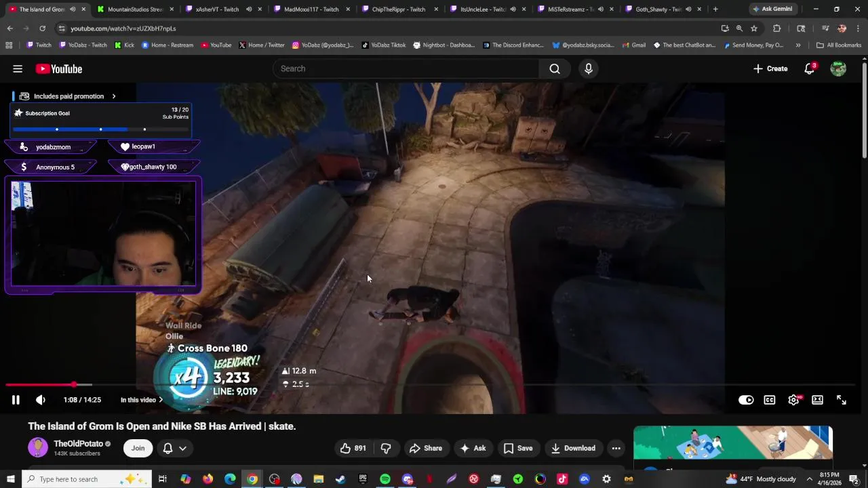Click the Join membership button
868x488 pixels.
click(x=138, y=448)
